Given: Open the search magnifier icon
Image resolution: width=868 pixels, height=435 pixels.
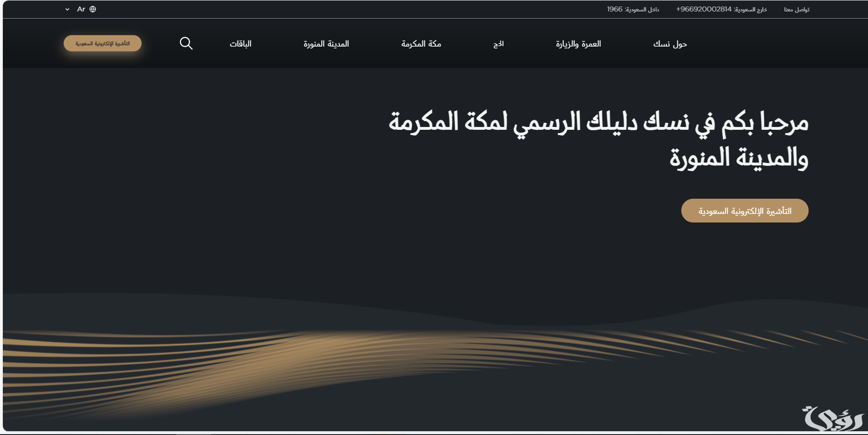Looking at the screenshot, I should (186, 43).
